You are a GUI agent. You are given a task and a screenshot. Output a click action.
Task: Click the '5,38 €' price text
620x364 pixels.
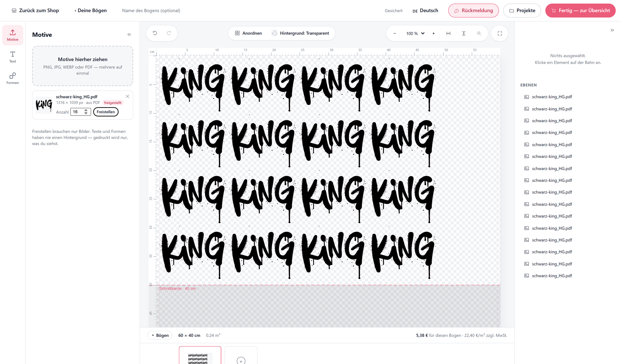click(422, 335)
